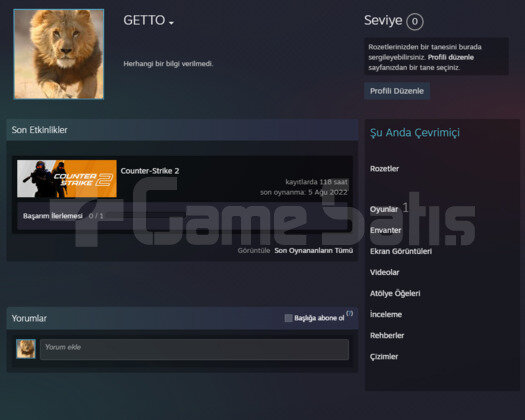Open the İnceleme reviews link
525x420 pixels.
coord(386,314)
